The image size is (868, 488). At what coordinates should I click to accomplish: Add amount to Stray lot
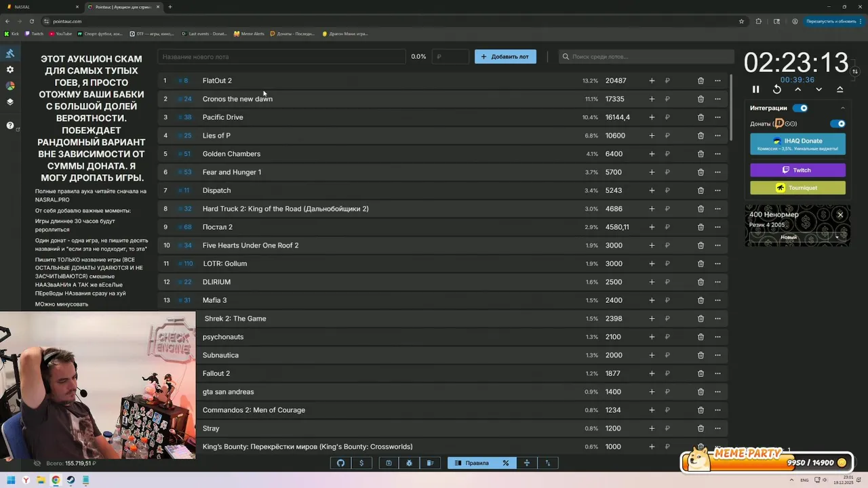pos(652,428)
